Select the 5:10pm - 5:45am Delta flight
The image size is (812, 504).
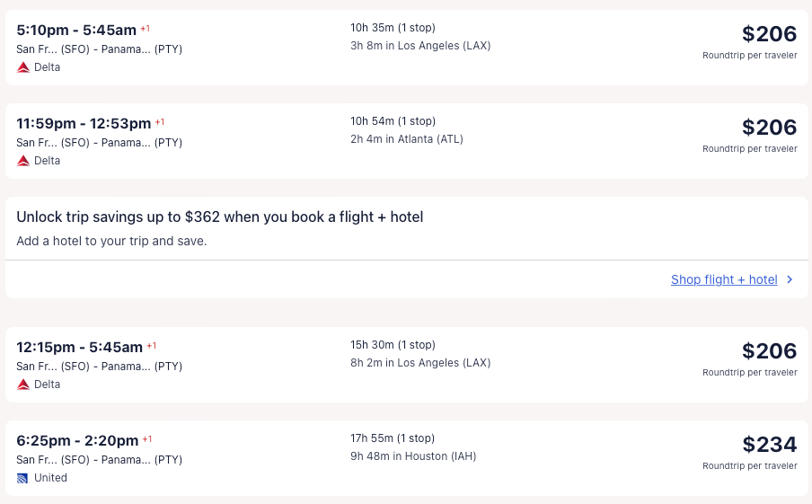[77, 30]
